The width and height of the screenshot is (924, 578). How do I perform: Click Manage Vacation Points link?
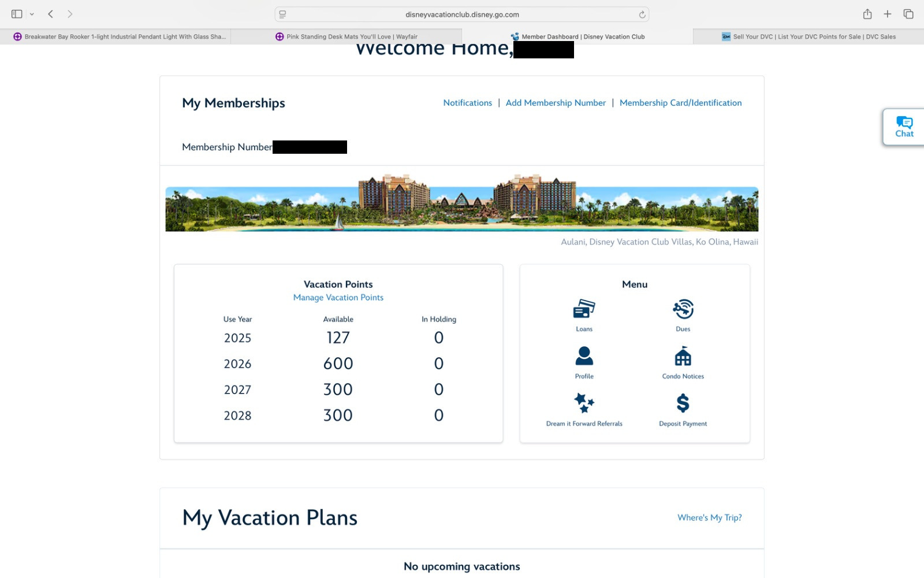338,298
